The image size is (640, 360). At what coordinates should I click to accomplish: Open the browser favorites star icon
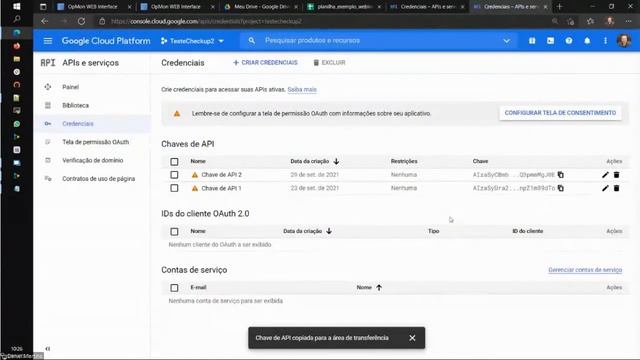pyautogui.click(x=590, y=21)
